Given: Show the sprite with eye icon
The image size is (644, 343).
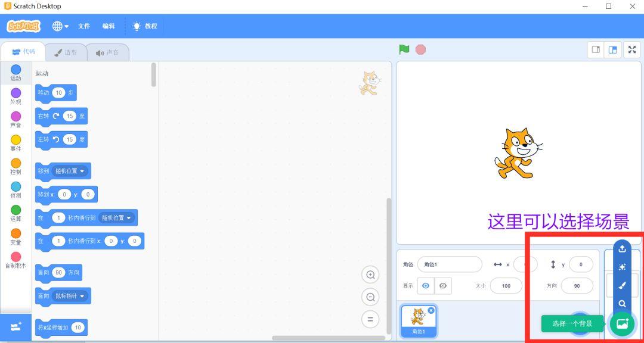Looking at the screenshot, I should pos(426,286).
